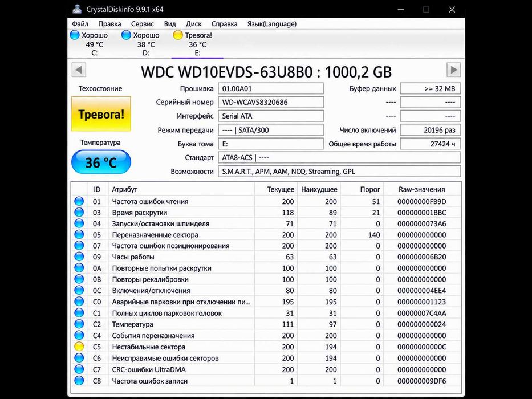This screenshot has width=532, height=399.
Task: Click status icon for Частота ошибок записи
Action: tap(79, 380)
